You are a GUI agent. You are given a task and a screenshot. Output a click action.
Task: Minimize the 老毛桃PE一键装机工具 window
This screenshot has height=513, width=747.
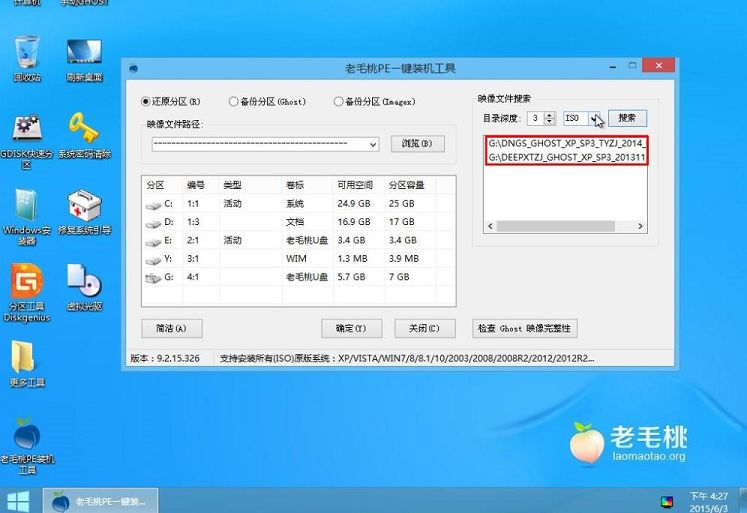tap(613, 66)
